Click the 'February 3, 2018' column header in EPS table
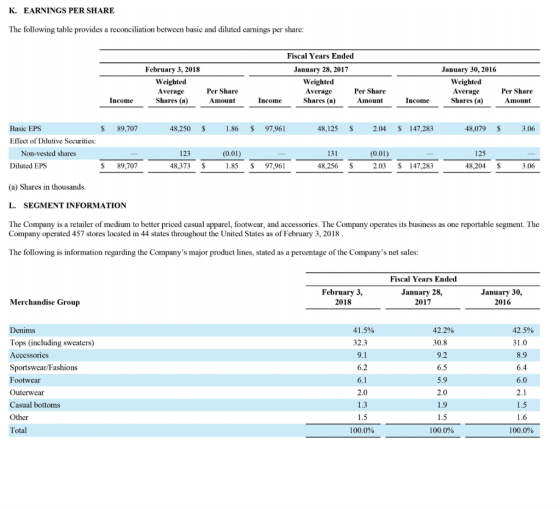Image resolution: width=560 pixels, height=509 pixels. tap(172, 69)
